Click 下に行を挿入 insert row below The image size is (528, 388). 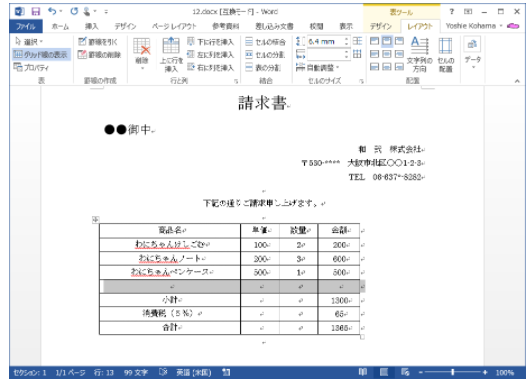(x=210, y=42)
